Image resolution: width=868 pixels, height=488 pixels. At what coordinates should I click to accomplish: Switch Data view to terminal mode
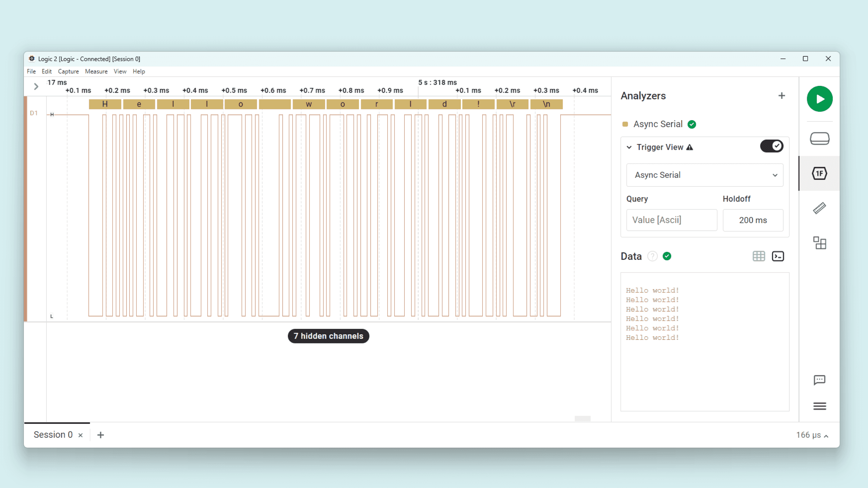pos(778,256)
